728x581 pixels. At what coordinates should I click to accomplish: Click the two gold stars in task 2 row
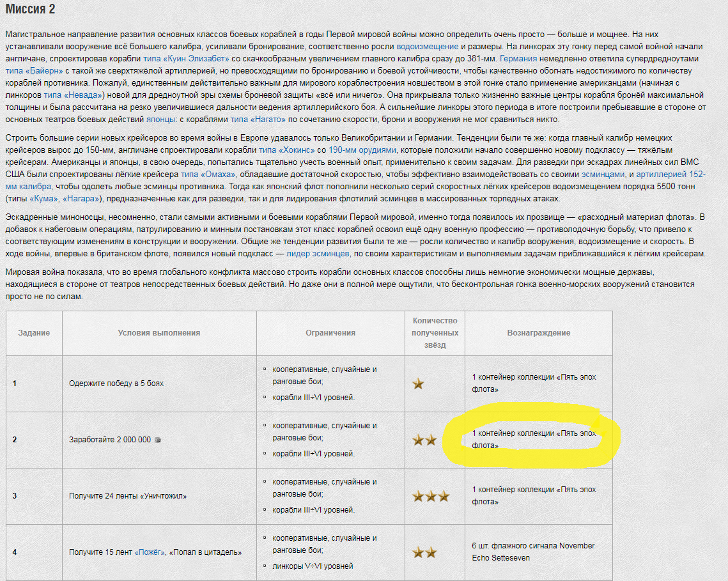[425, 440]
